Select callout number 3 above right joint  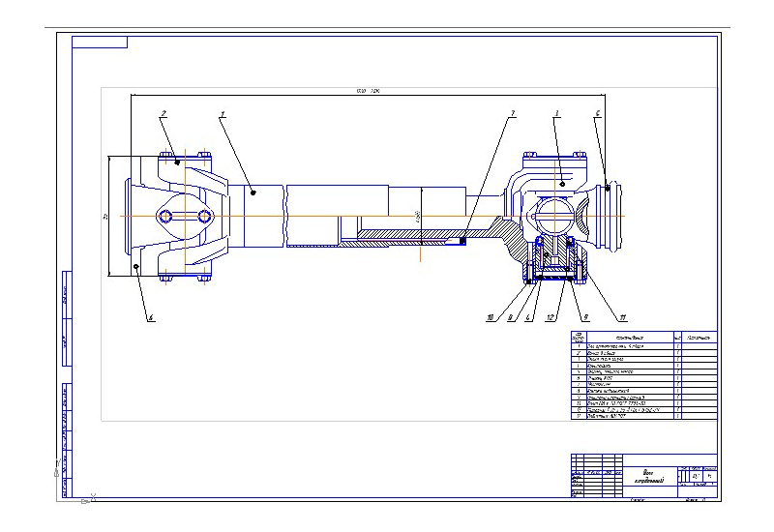(x=557, y=115)
